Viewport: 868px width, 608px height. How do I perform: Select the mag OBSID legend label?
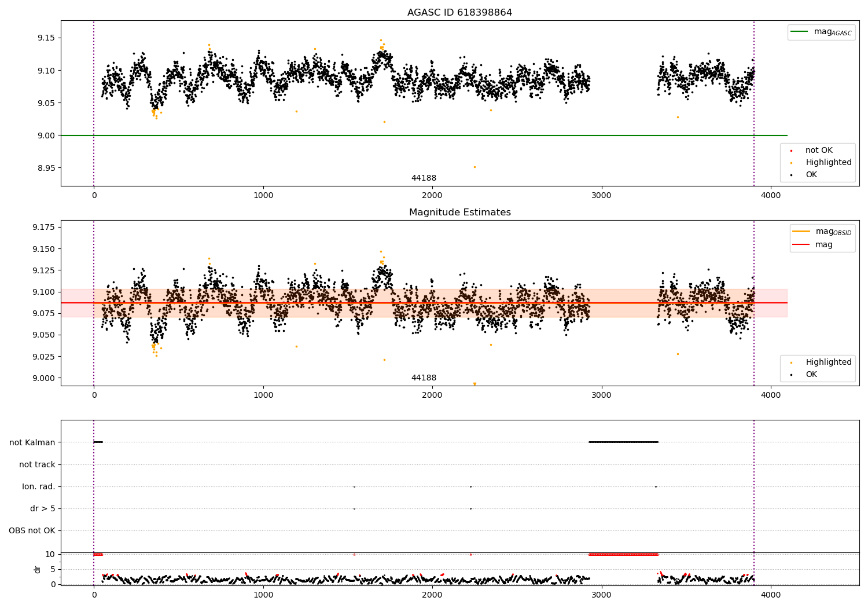(x=833, y=232)
